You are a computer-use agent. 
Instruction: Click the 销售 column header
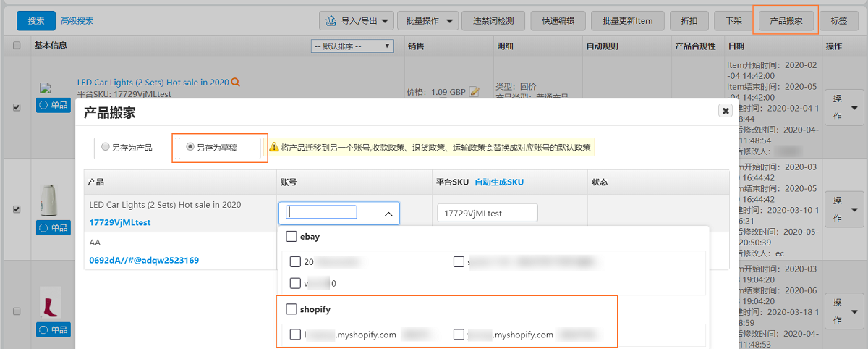(x=416, y=46)
